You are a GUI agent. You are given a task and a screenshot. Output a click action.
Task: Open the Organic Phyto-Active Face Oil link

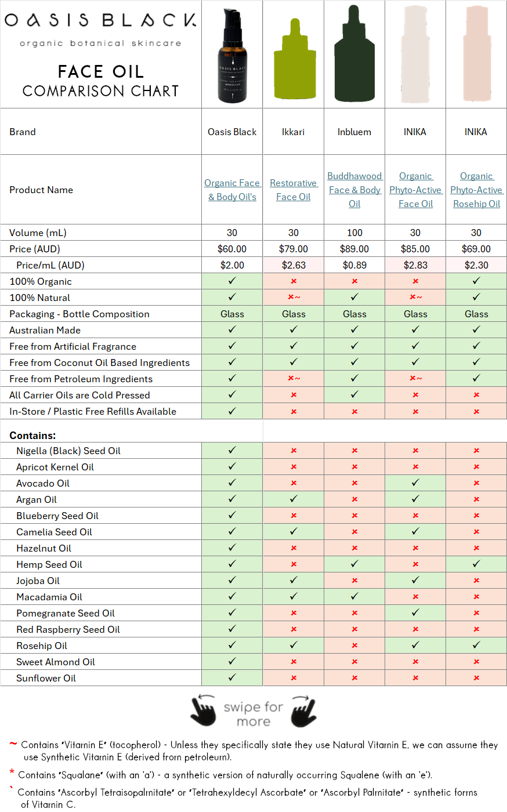pos(415,190)
